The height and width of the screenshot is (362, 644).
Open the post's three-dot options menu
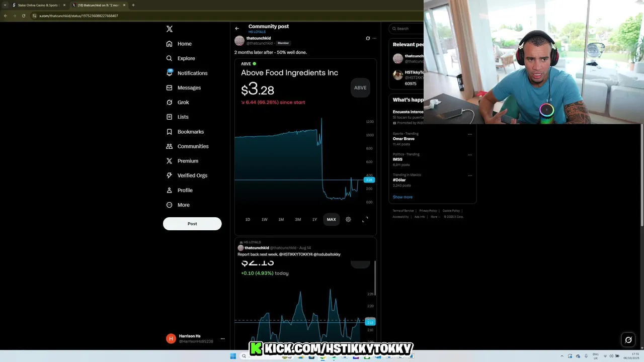click(374, 38)
